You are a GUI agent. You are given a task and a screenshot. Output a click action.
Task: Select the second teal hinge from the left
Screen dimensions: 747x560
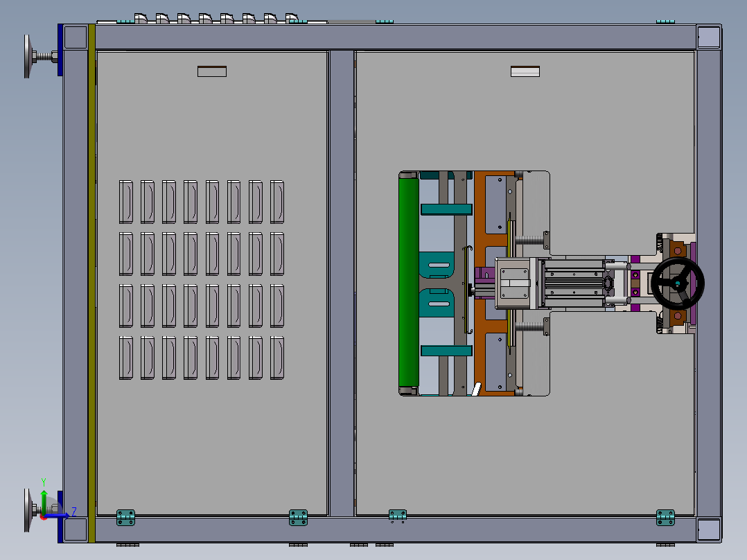click(298, 518)
